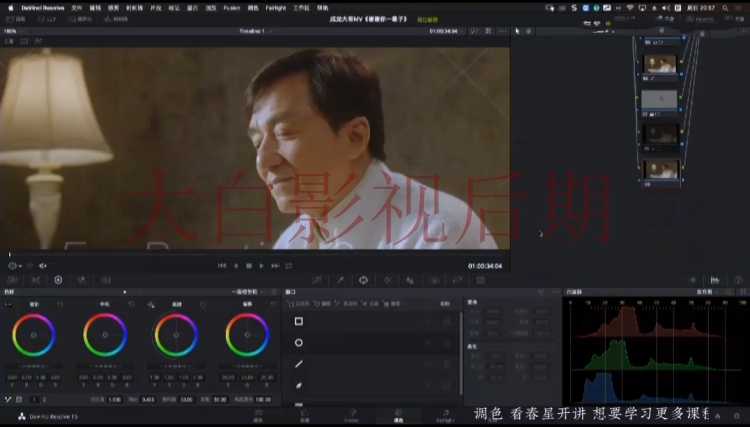Image resolution: width=750 pixels, height=427 pixels.
Task: Open the Camera Raw palette
Action: [x=12, y=280]
